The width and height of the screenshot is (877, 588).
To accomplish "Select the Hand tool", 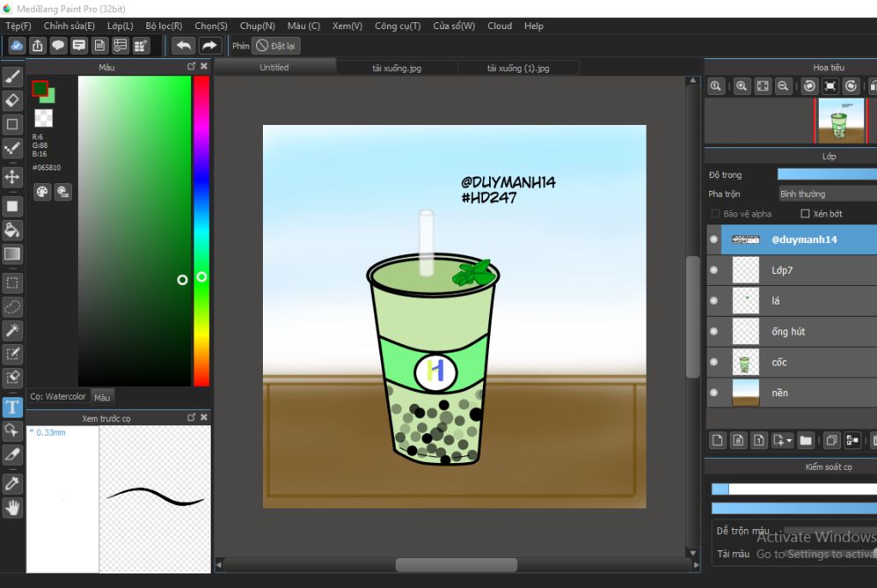I will tap(12, 508).
